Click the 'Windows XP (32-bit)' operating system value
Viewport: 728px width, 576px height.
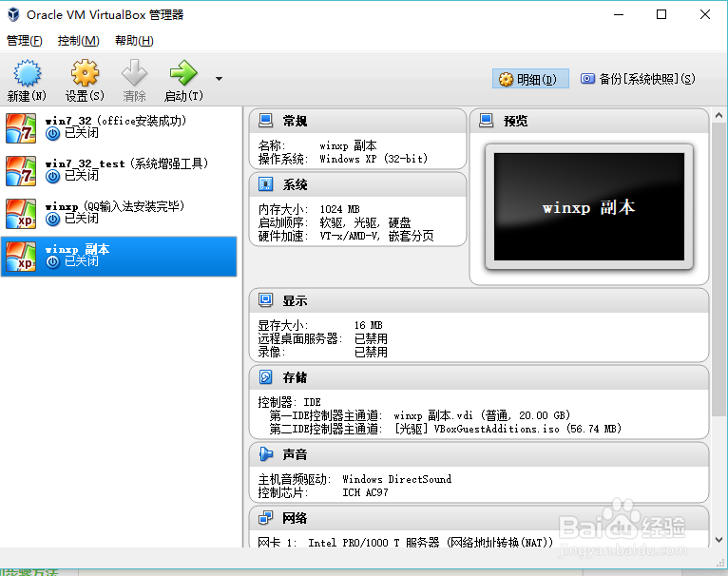click(374, 159)
